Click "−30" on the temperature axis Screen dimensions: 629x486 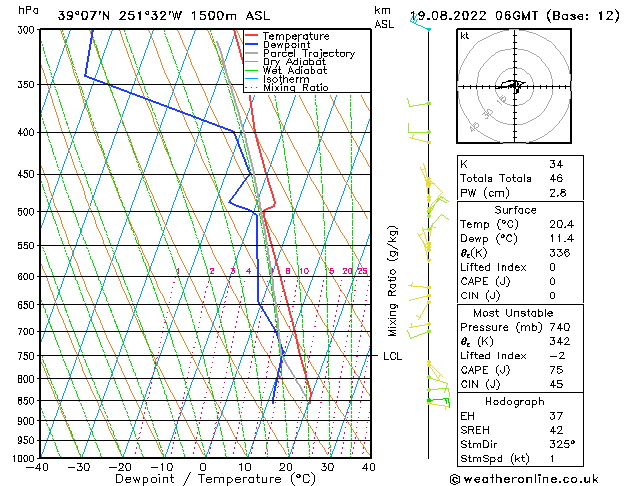tap(79, 467)
